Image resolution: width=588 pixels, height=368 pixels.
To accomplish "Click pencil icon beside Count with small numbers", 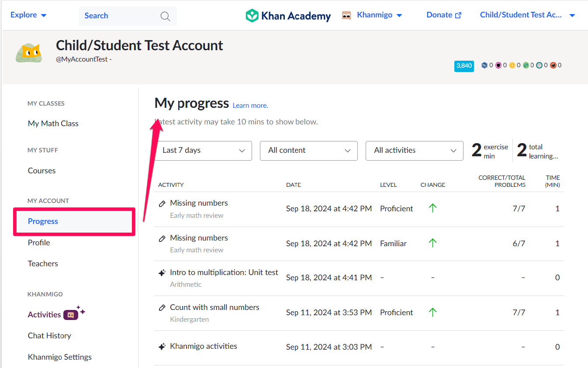I will pyautogui.click(x=162, y=308).
